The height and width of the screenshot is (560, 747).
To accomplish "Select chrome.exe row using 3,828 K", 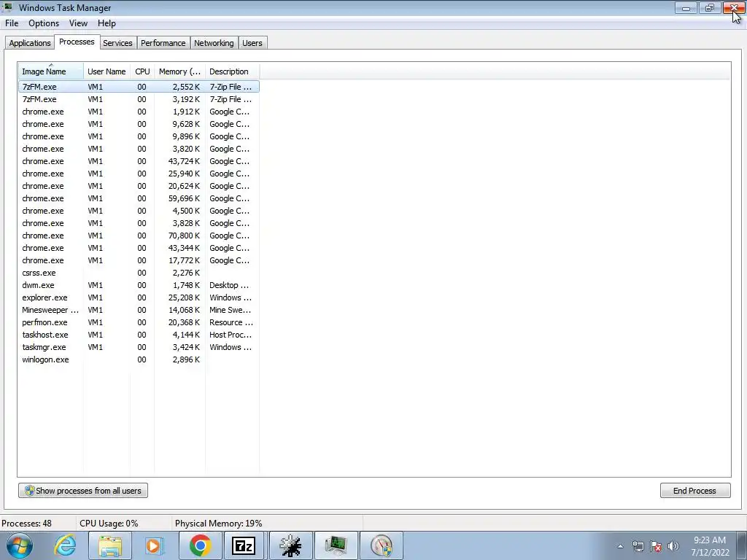I will [x=139, y=223].
